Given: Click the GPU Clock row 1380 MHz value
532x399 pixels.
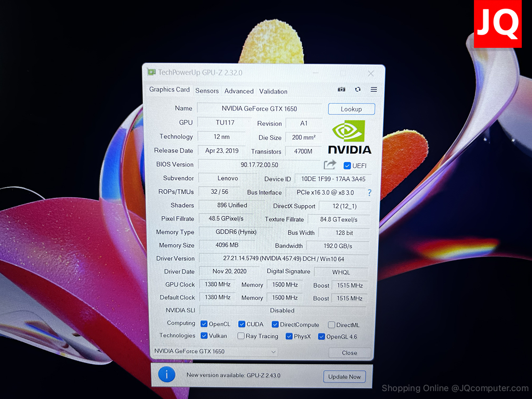Looking at the screenshot, I should coord(218,285).
